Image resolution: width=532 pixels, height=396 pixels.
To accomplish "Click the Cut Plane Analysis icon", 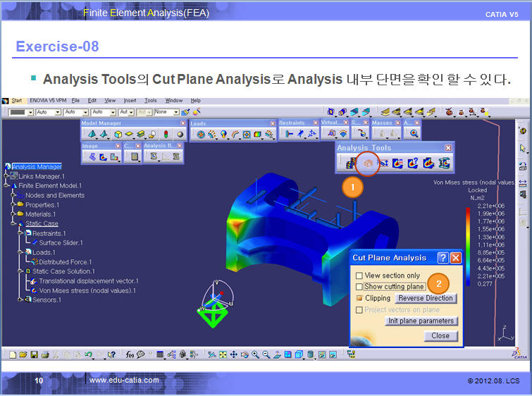I will click(366, 163).
